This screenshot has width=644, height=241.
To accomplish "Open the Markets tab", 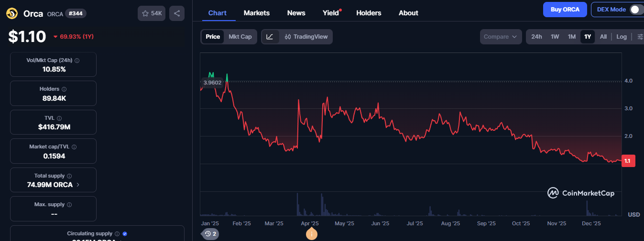I will point(257,13).
